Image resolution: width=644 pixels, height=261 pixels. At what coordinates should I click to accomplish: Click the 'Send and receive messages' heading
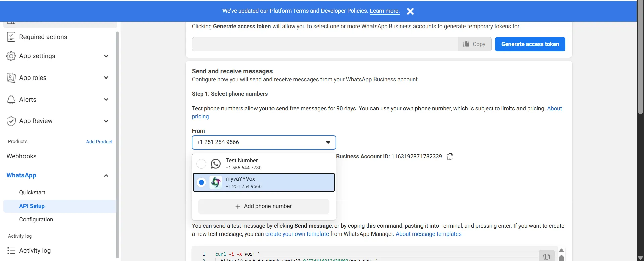pos(232,71)
